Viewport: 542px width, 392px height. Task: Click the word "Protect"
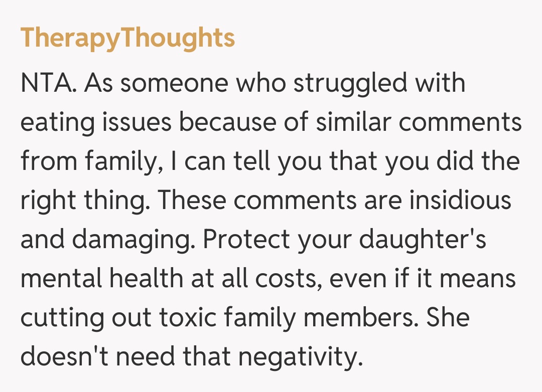pyautogui.click(x=246, y=240)
